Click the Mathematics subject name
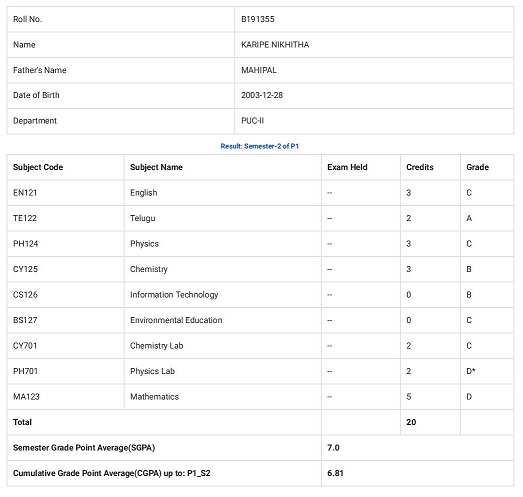523x497 pixels. tap(154, 397)
